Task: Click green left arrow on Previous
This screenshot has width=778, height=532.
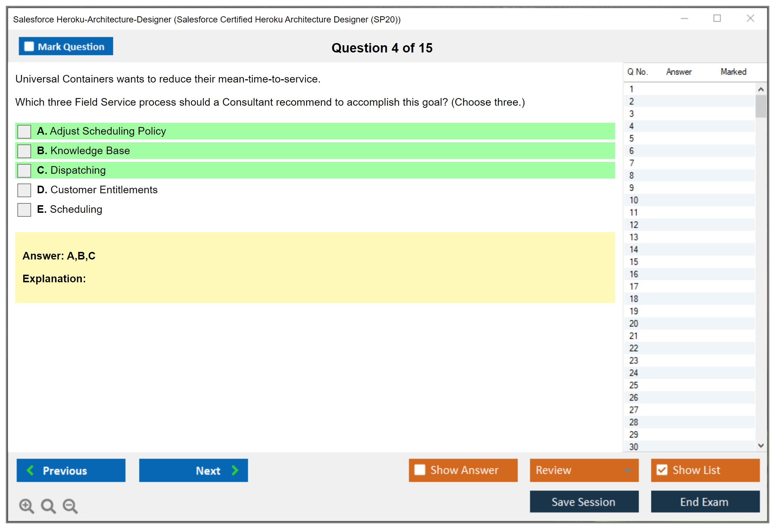Action: [30, 470]
